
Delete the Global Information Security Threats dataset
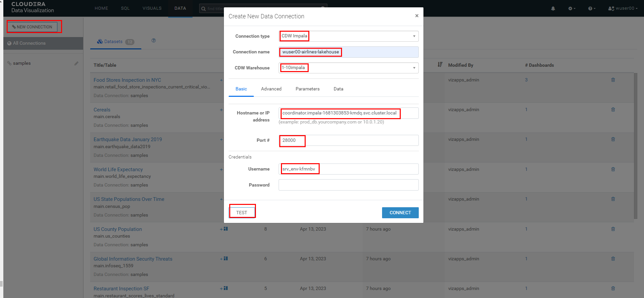[613, 259]
